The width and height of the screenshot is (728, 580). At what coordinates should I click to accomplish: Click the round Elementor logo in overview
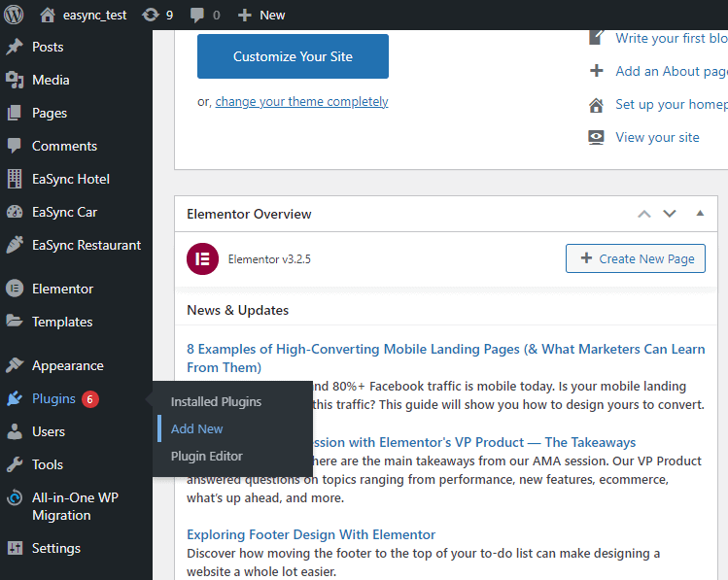pos(202,259)
